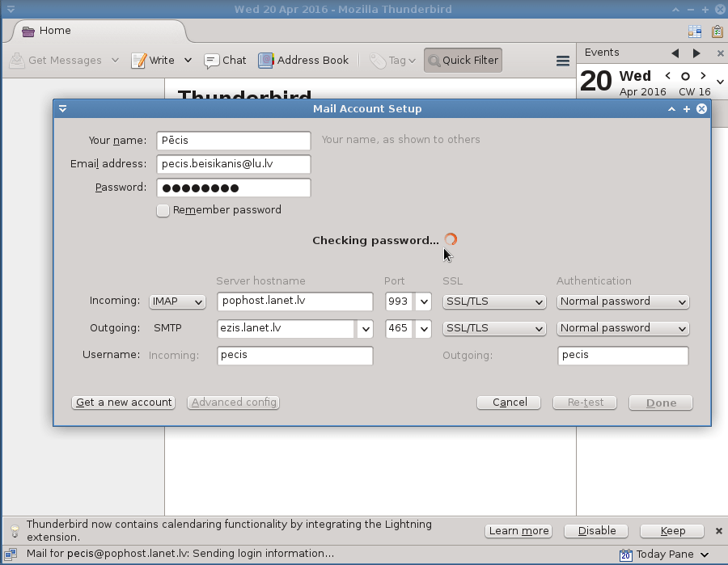The width and height of the screenshot is (728, 565).
Task: Shade the Mail Account Setup dialog
Action: [x=671, y=109]
